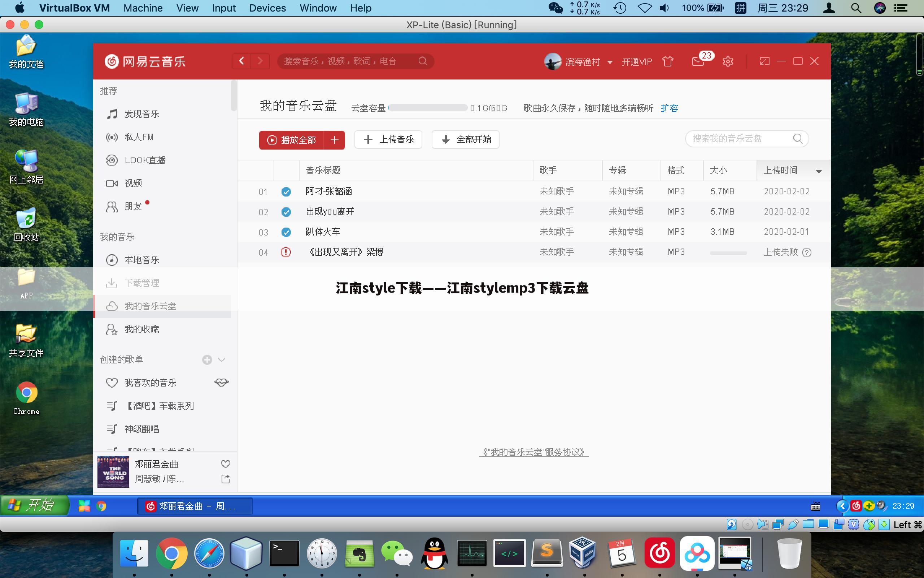Viewport: 924px width, 578px height.
Task: Click the sidebar scrollbar
Action: (234, 96)
